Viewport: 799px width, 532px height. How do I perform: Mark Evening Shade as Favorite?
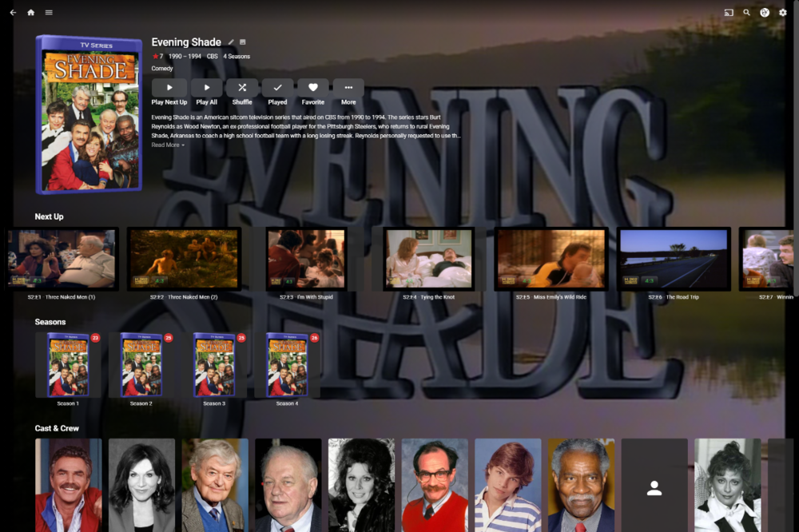tap(312, 88)
